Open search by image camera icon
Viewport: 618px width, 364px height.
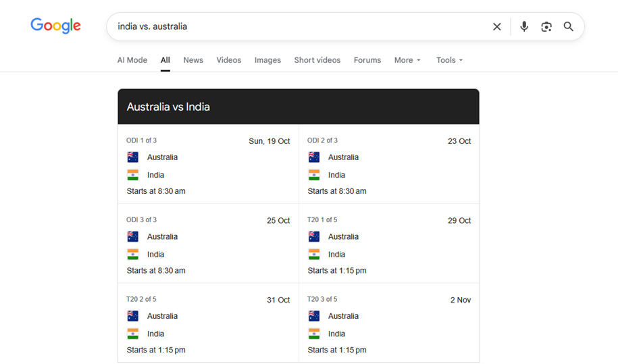(x=546, y=26)
